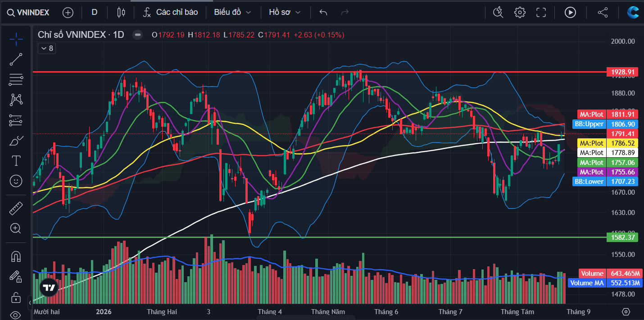Click the Mười hai date axis label
The width and height of the screenshot is (644, 320).
pyautogui.click(x=47, y=312)
